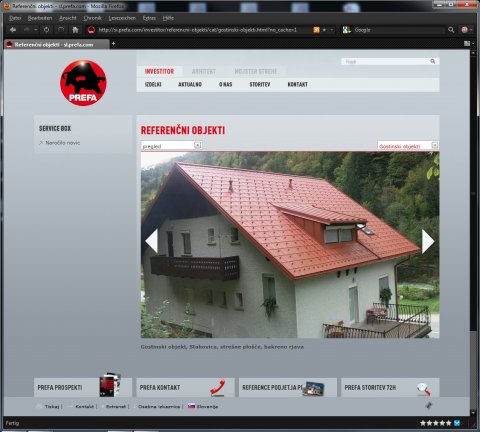Open a new tab with plus button
Screen dimensions: 480x432
tap(113, 44)
